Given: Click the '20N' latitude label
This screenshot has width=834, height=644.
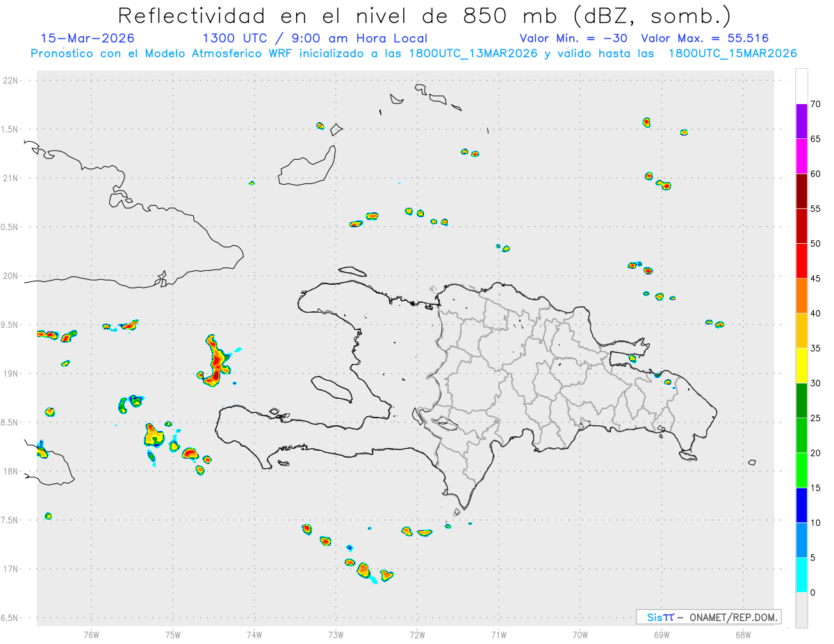Looking at the screenshot, I should click(x=12, y=276).
